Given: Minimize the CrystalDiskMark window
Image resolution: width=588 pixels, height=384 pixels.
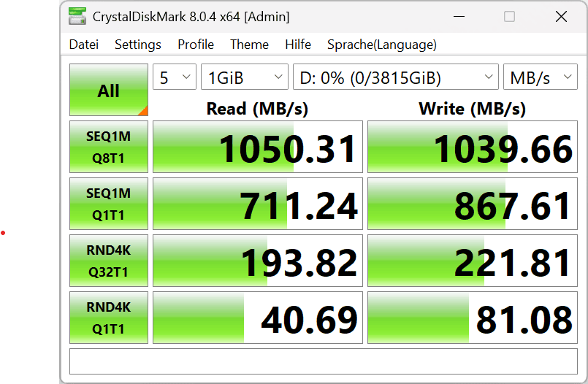Looking at the screenshot, I should click(459, 16).
